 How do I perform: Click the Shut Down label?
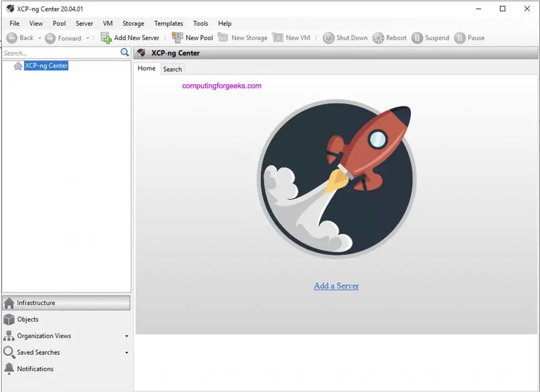tap(352, 38)
